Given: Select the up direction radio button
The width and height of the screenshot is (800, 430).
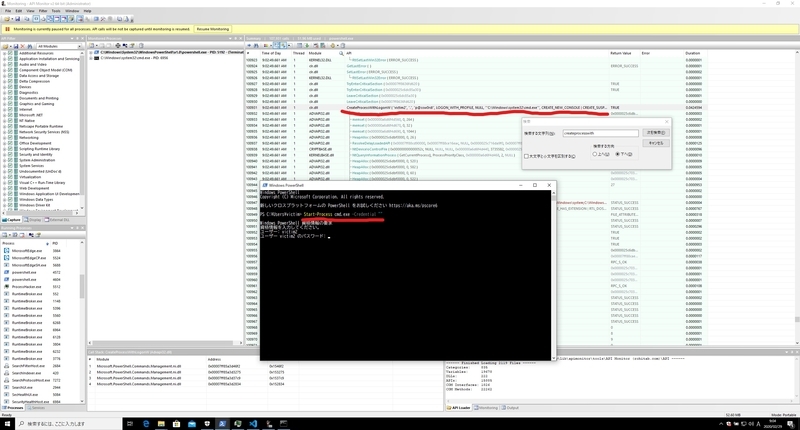Looking at the screenshot, I should (x=594, y=154).
